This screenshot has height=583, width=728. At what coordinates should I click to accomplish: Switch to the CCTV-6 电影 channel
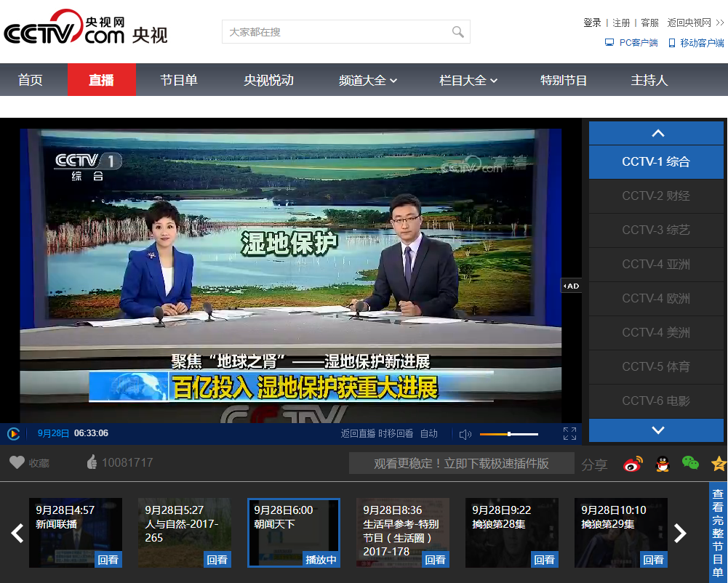(656, 401)
